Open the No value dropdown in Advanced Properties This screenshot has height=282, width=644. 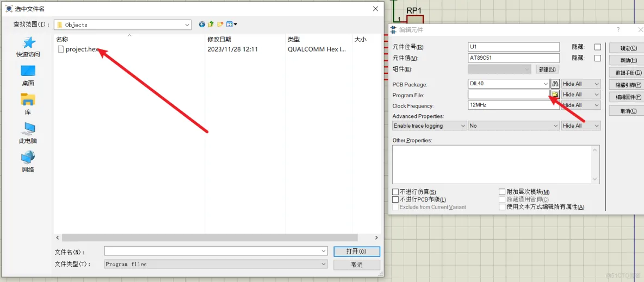[x=514, y=126]
